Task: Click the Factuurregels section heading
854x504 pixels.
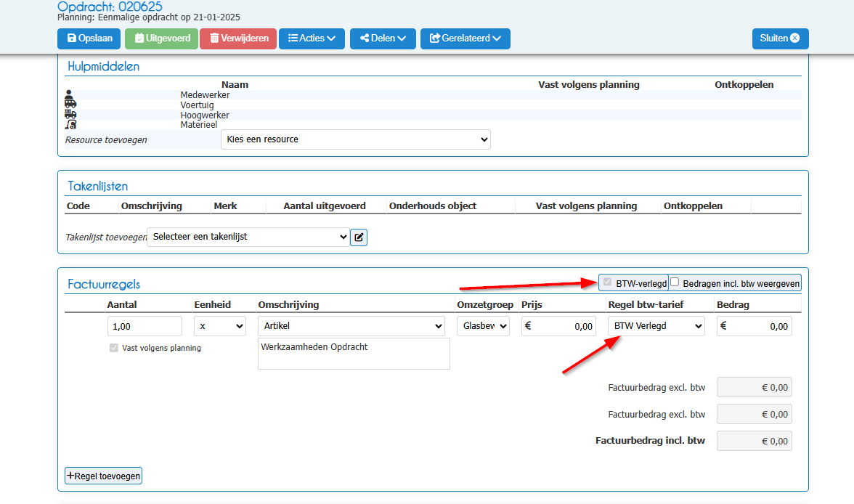Action: click(x=104, y=284)
